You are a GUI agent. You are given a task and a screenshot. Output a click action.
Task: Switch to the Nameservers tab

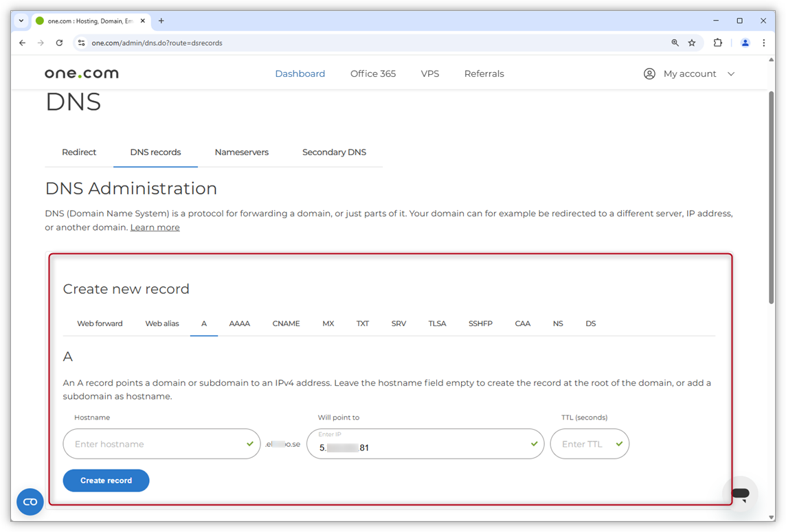(242, 152)
